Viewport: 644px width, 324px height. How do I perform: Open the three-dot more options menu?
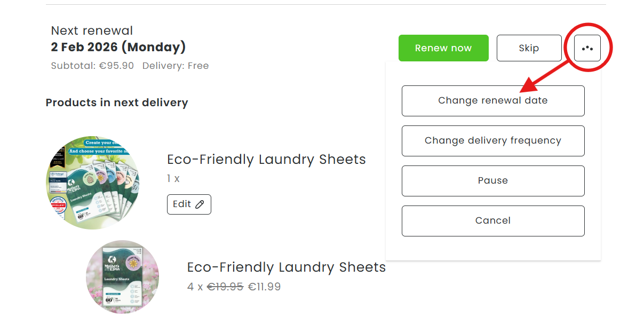pyautogui.click(x=587, y=48)
